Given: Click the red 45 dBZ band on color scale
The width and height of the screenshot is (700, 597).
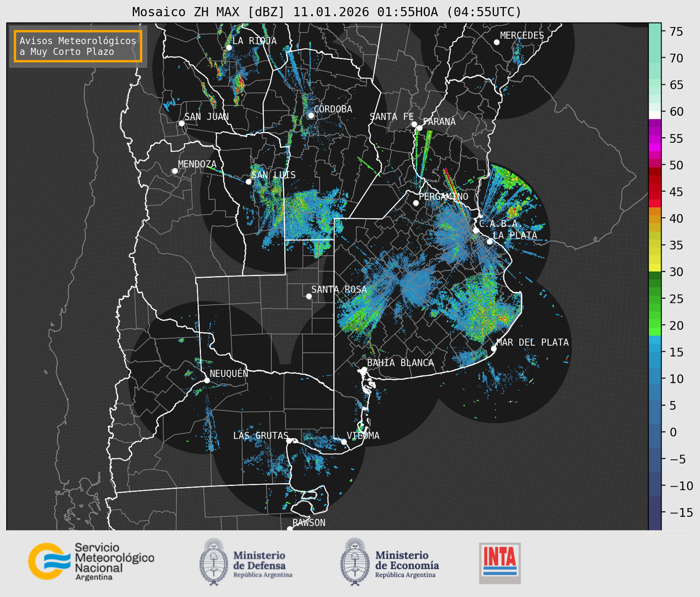Looking at the screenshot, I should point(655,192).
